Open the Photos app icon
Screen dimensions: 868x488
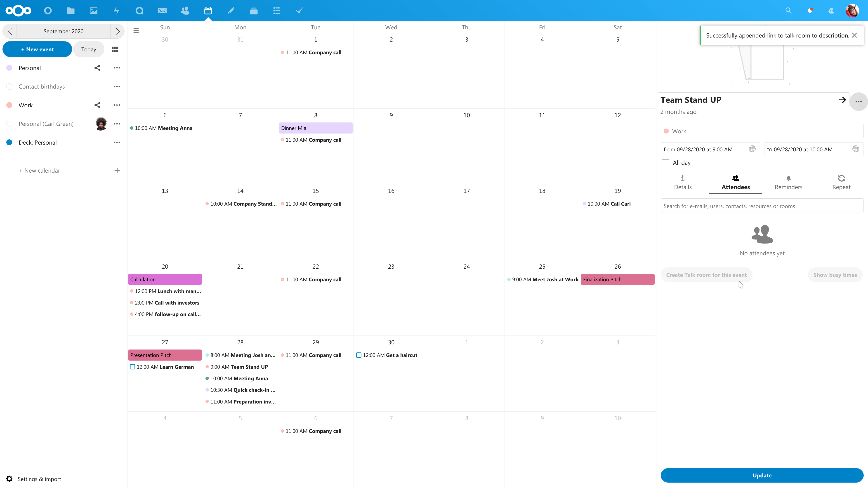[94, 10]
